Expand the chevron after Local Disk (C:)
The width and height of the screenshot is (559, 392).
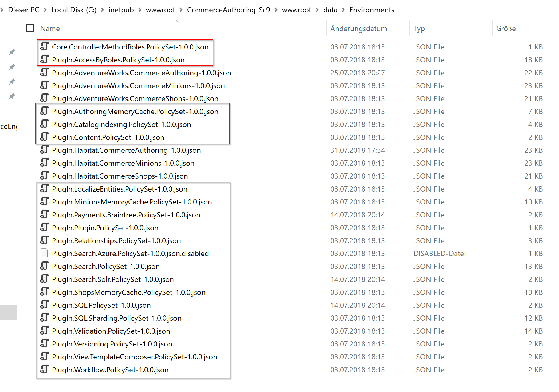(102, 10)
